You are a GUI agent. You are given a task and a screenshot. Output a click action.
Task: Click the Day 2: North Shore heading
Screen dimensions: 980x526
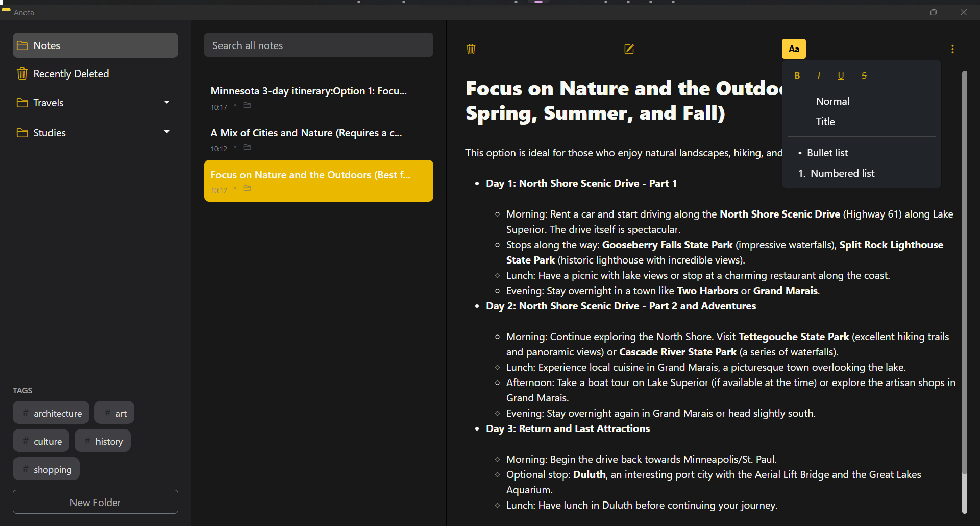621,306
